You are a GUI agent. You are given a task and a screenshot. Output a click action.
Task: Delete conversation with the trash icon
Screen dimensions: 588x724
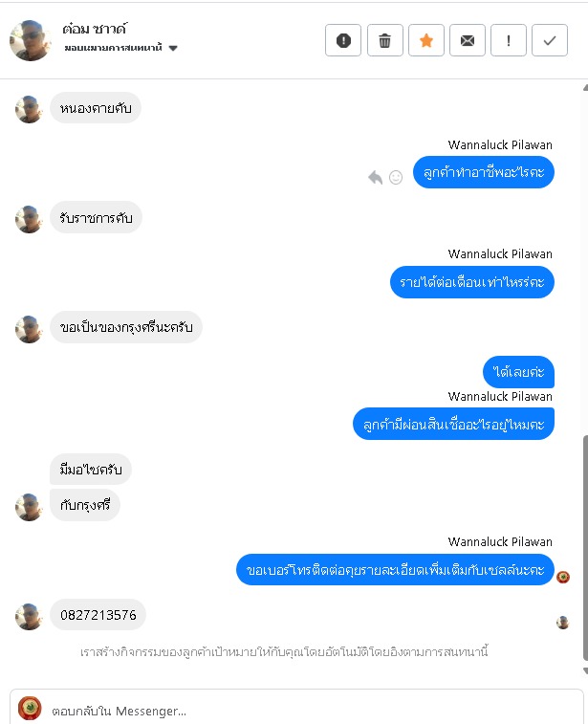point(385,40)
